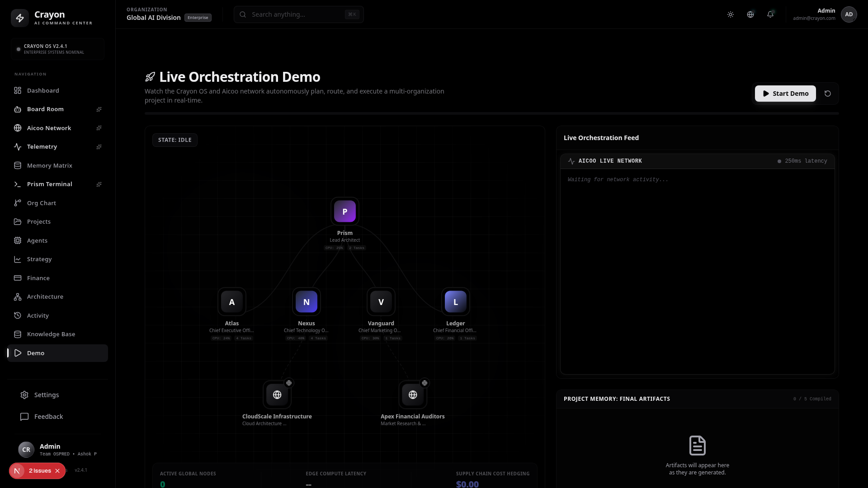Open the 2 Issues badge
This screenshot has width=868, height=488.
click(40, 471)
